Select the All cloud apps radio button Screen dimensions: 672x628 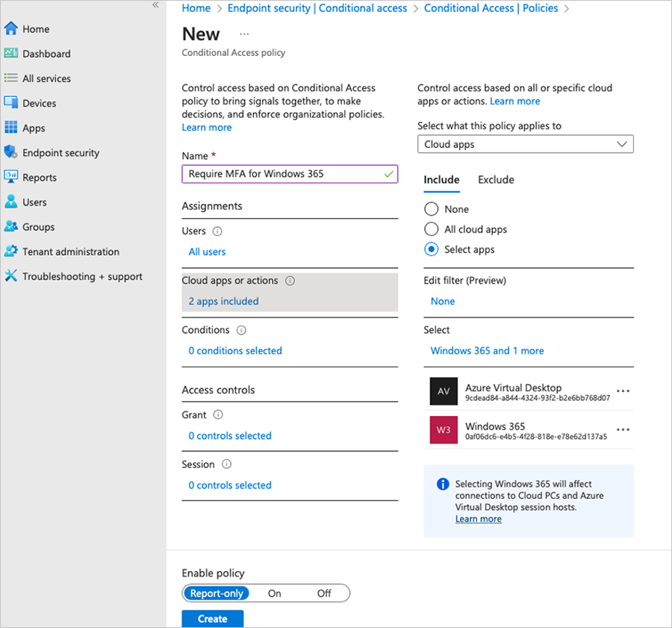coord(431,229)
